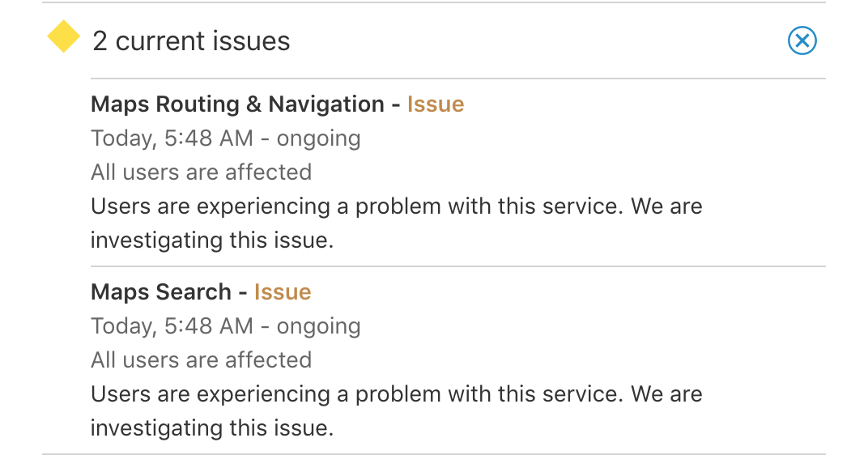Viewport: 868px width, 455px height.
Task: Click the yellow diamond status icon
Action: click(64, 36)
